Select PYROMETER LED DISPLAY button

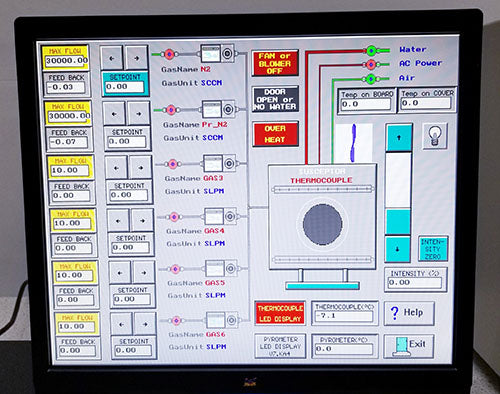pos(280,346)
